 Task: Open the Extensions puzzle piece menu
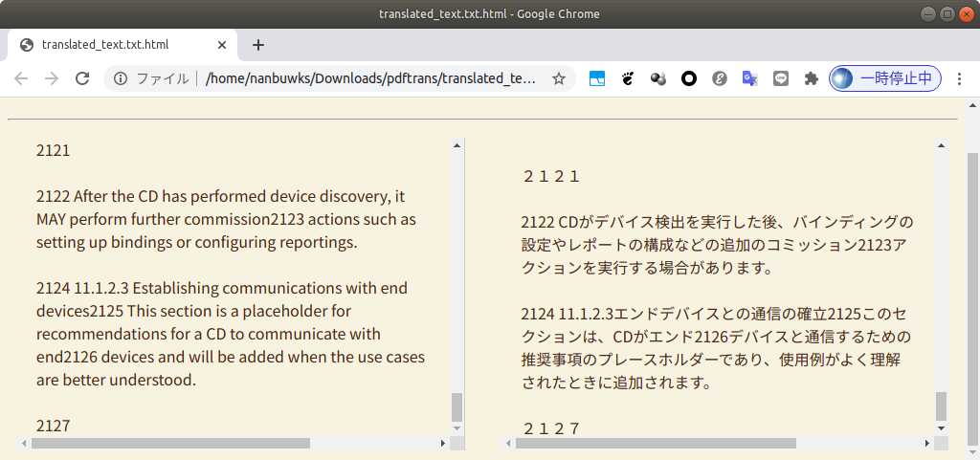coord(812,78)
